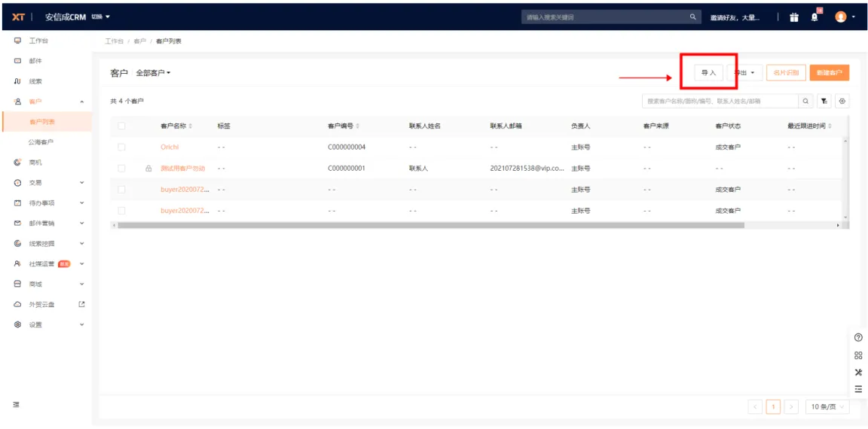Expand the 社媒运营 sidebar section
Image resolution: width=868 pixels, height=429 pixels.
coord(82,263)
